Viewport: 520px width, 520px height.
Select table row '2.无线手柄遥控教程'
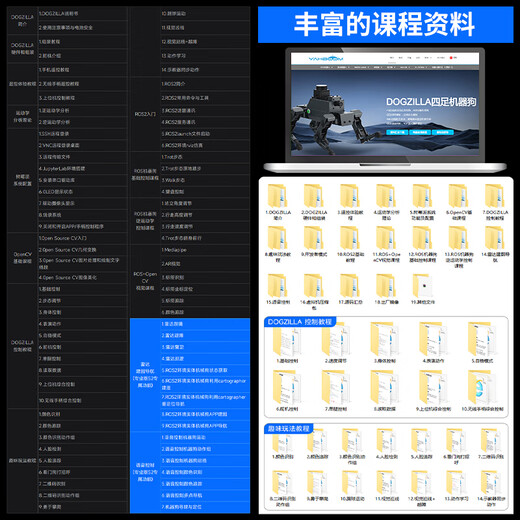point(82,84)
